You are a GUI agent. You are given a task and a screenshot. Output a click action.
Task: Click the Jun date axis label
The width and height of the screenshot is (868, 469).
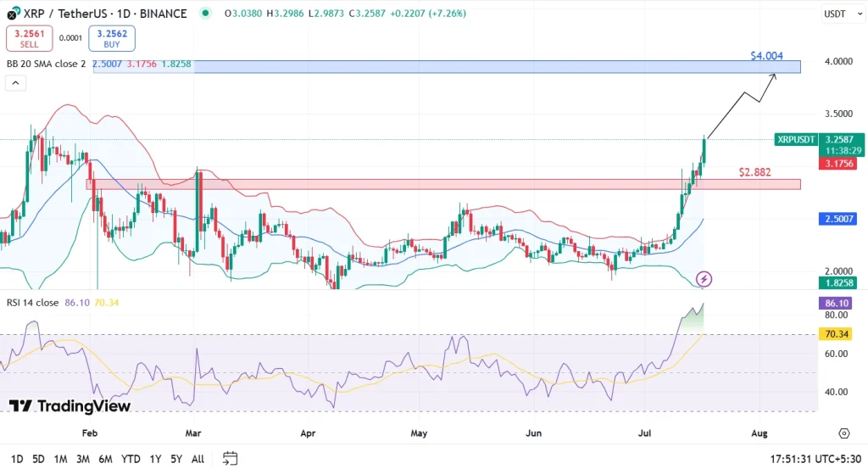coord(534,433)
